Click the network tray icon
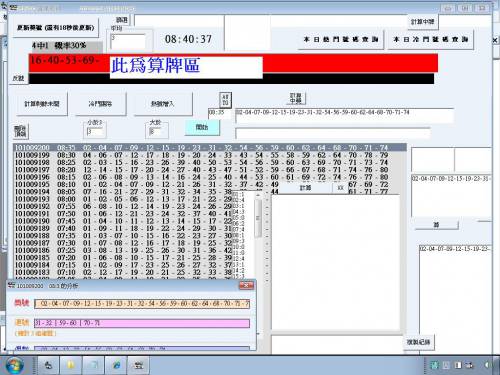This screenshot has height=375, width=500. [469, 365]
